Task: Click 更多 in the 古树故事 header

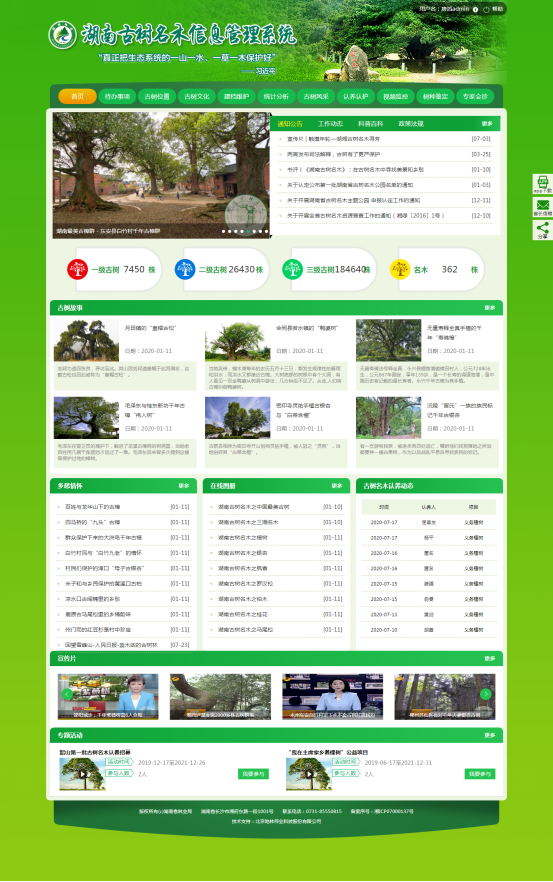Action: [489, 308]
